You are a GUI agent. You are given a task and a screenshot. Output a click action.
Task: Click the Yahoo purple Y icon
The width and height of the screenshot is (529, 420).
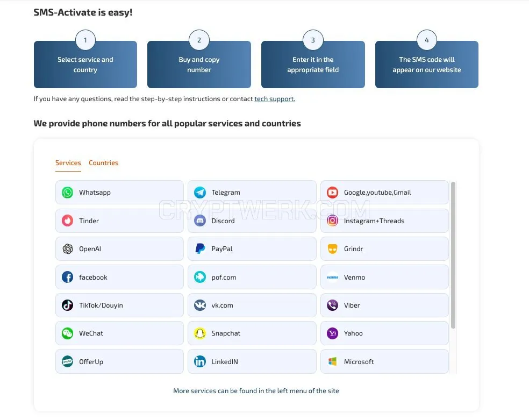click(332, 333)
